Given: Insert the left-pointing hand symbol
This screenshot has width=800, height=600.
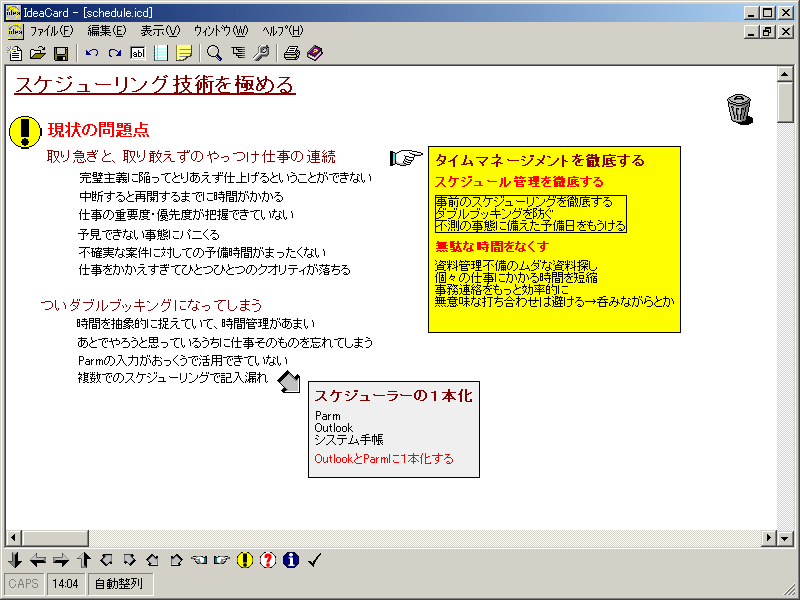Looking at the screenshot, I should point(199,560).
